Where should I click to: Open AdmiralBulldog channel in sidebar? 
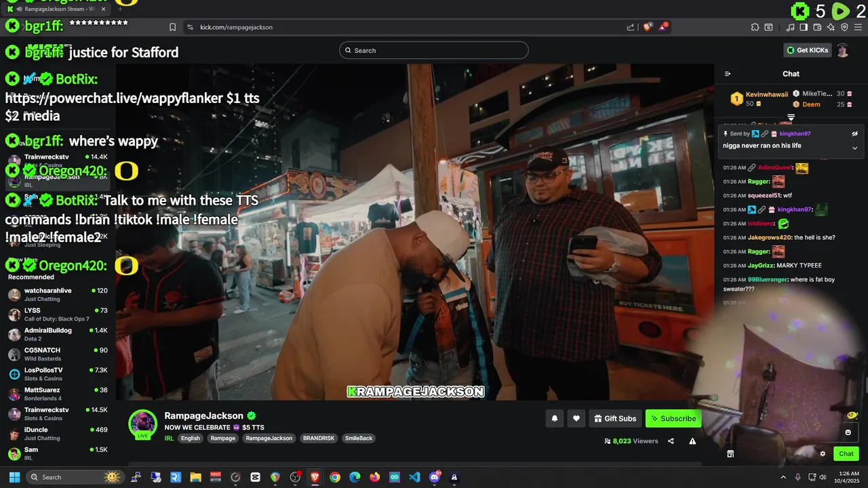[58, 334]
